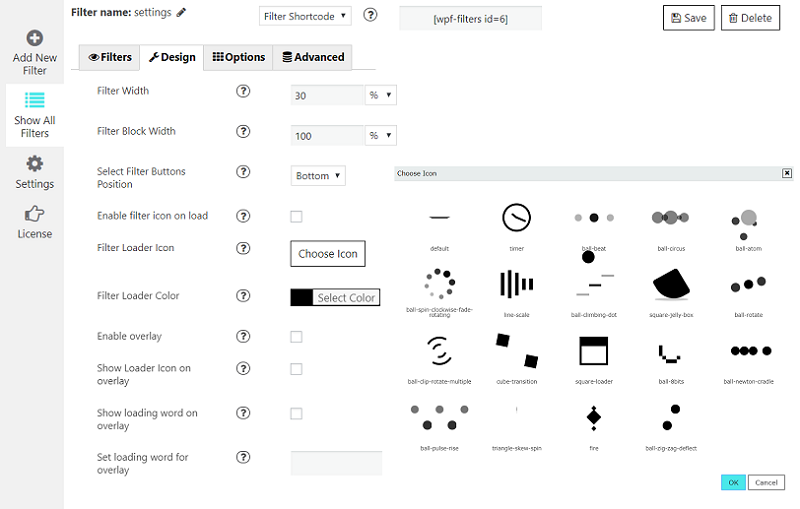Open the Filter Shortcode dropdown
800x509 pixels.
(305, 16)
